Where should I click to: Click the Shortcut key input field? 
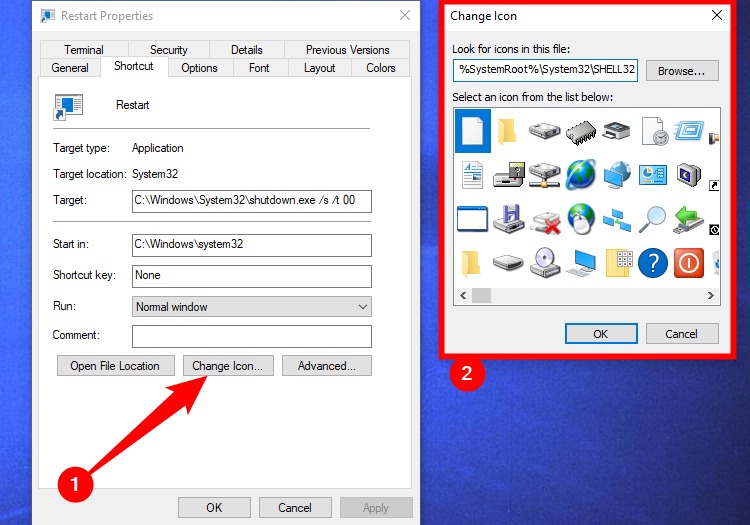[x=252, y=276]
